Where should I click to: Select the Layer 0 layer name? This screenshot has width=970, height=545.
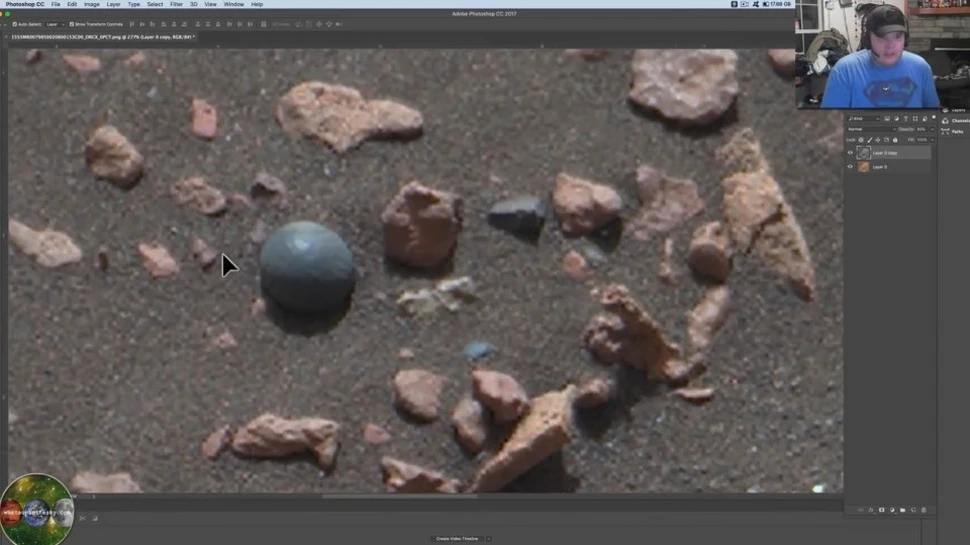880,167
